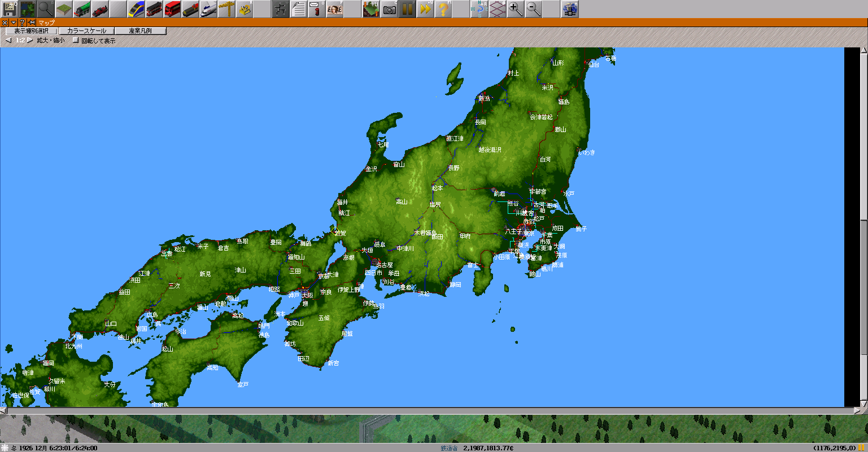Viewport: 868px width, 452px height.
Task: Toggle fast forward mode
Action: (x=425, y=9)
